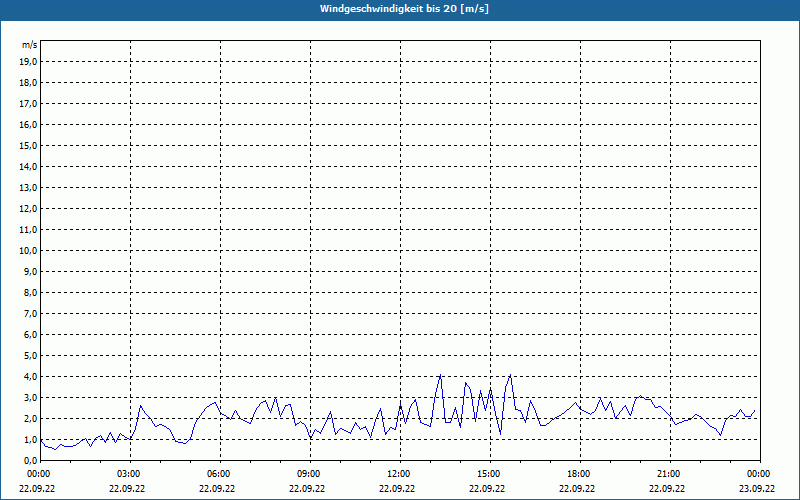Click the '1,0' y-axis label
Screen dimensions: 800x500
click(32, 439)
